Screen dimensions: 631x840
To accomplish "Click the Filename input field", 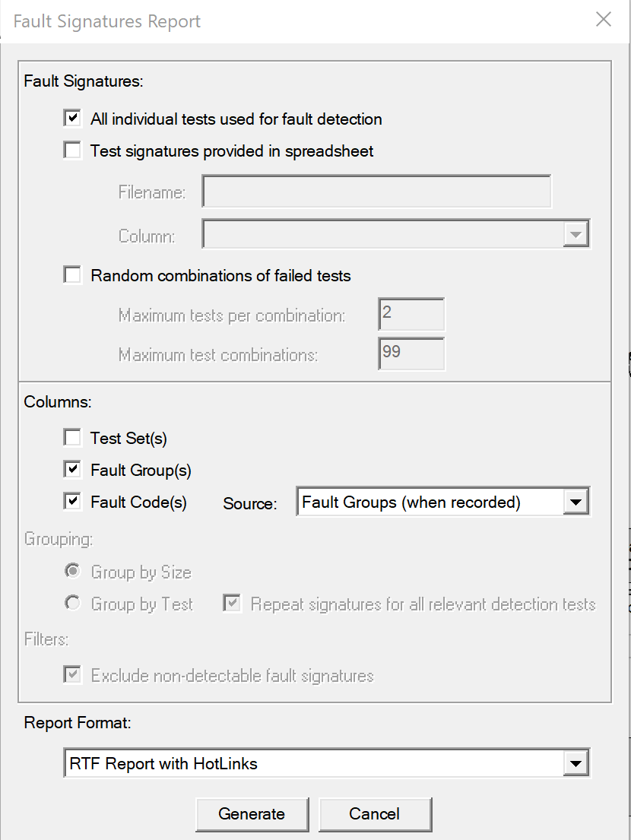I will pos(376,192).
